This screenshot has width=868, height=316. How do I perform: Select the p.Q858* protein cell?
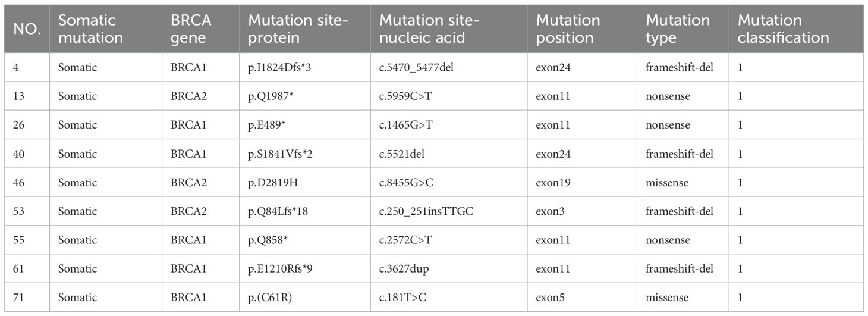pos(268,240)
